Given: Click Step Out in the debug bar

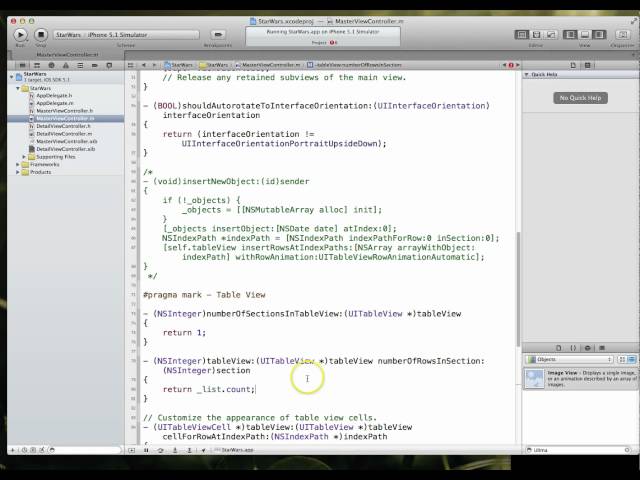Looking at the screenshot, I should tap(189, 450).
